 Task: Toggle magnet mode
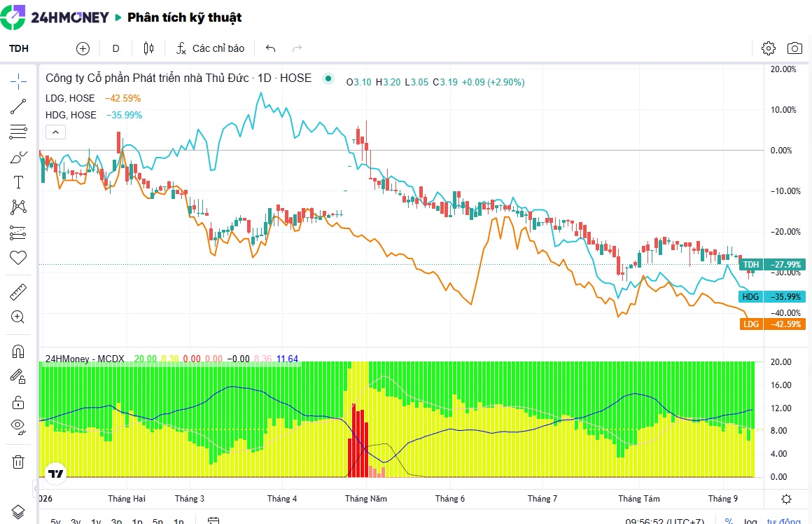tap(18, 352)
